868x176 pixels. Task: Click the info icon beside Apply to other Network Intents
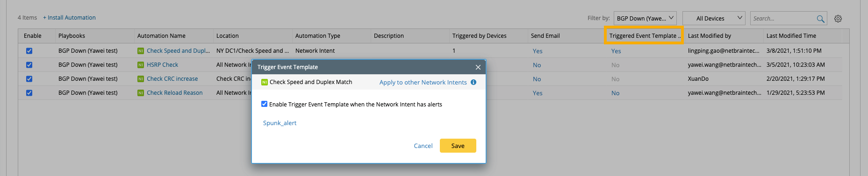click(473, 82)
